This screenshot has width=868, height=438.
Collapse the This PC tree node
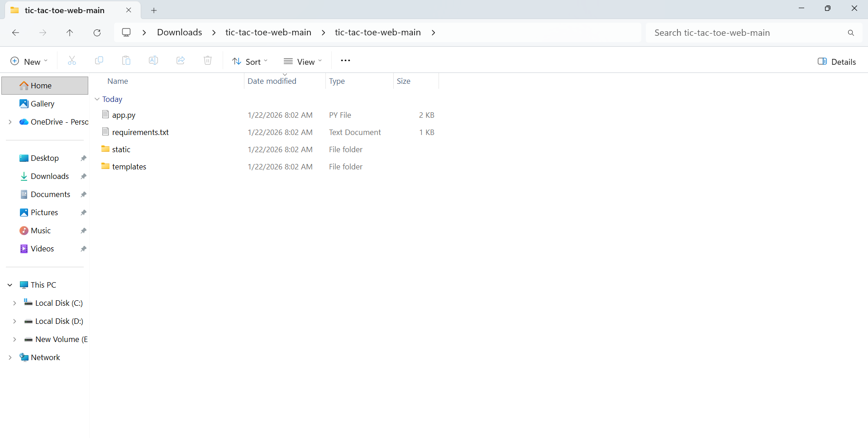click(x=10, y=285)
